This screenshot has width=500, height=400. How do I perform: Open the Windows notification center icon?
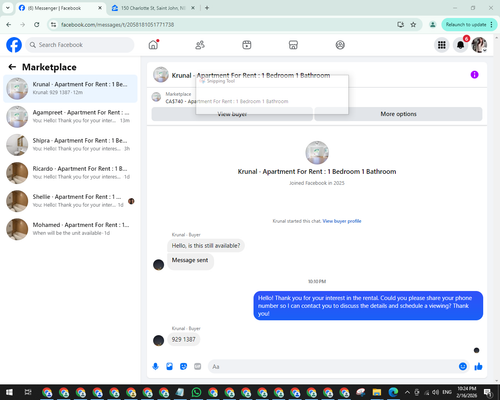tap(488, 392)
